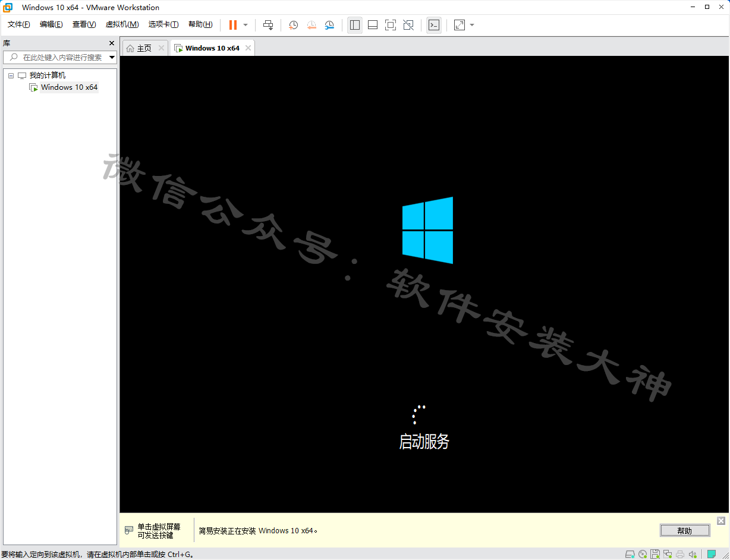Pause the virtual machine with orange pause icon

[233, 25]
